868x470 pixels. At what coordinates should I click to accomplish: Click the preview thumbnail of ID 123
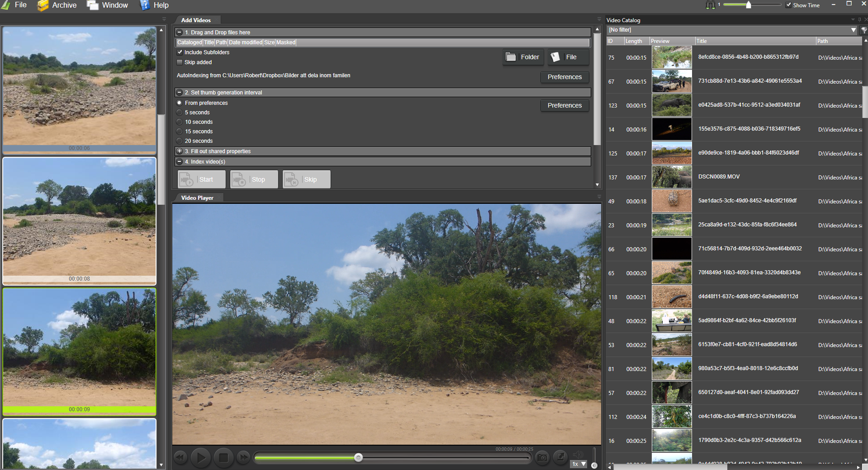point(672,105)
